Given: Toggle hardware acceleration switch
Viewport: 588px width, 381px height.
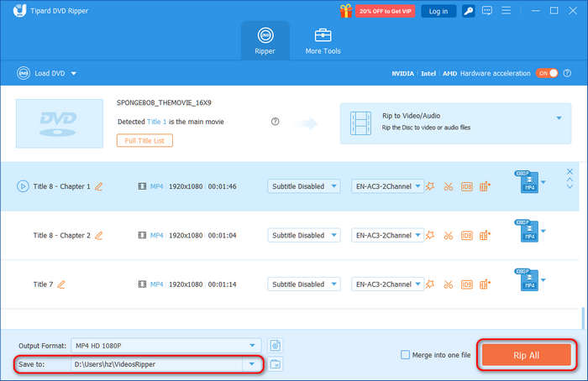Looking at the screenshot, I should [547, 73].
